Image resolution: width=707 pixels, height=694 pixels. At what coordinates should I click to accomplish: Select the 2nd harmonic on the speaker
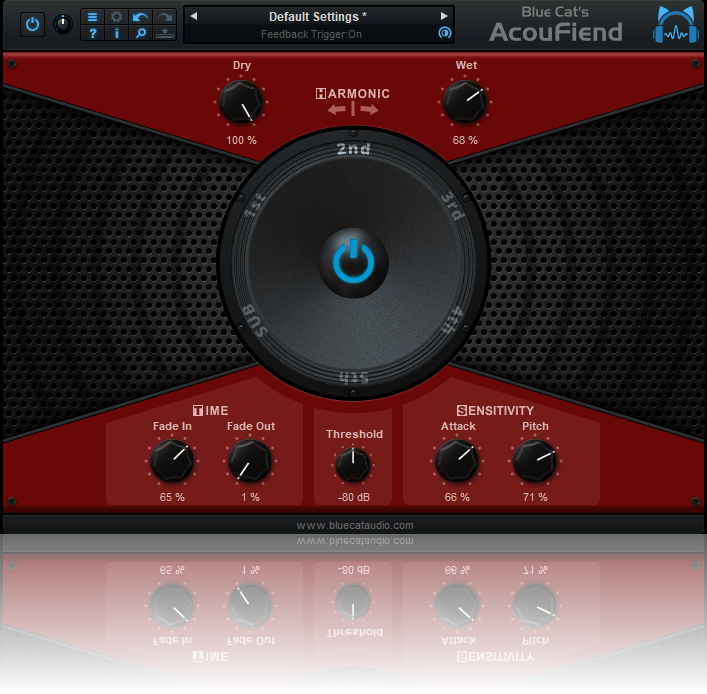(x=354, y=149)
